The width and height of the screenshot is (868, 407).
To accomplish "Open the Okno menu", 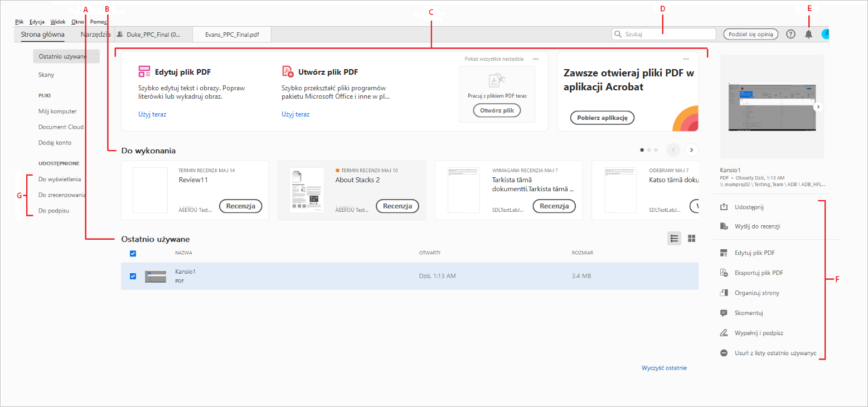I will coord(78,22).
